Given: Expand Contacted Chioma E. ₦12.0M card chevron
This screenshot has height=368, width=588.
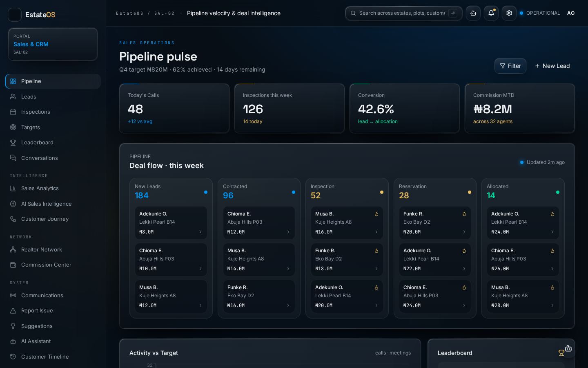Looking at the screenshot, I should (288, 232).
